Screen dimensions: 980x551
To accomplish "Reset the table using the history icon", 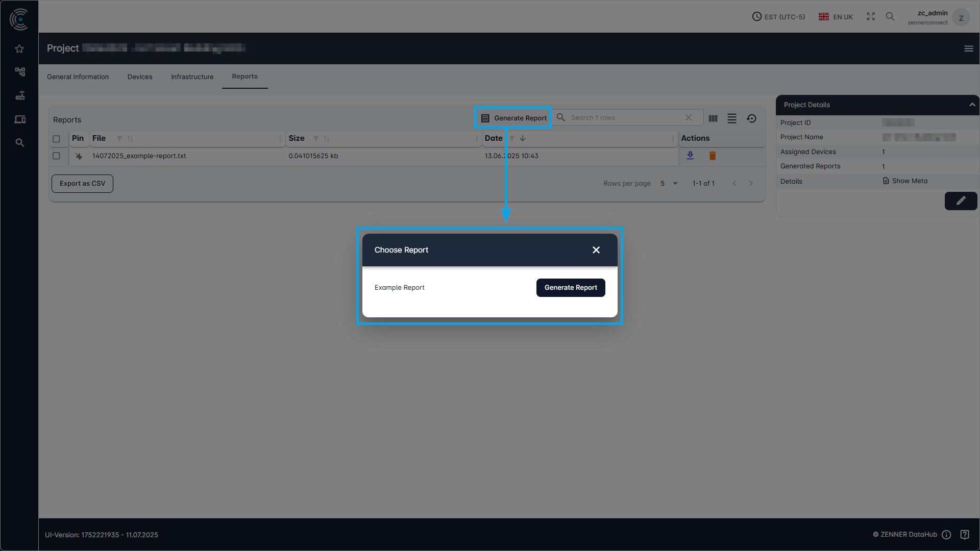I will click(751, 118).
